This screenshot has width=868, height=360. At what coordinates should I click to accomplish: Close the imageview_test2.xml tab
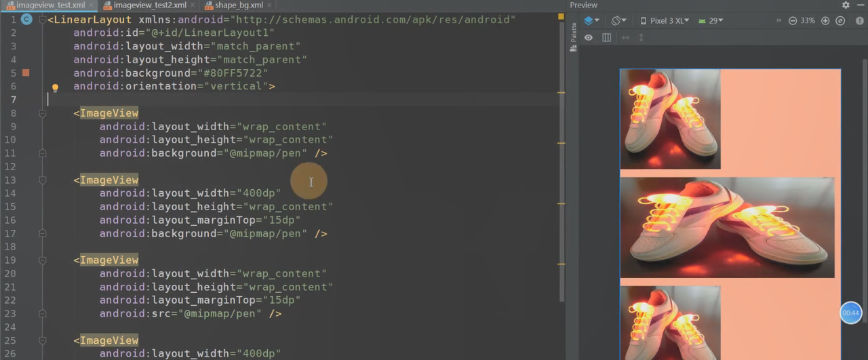[x=193, y=5]
